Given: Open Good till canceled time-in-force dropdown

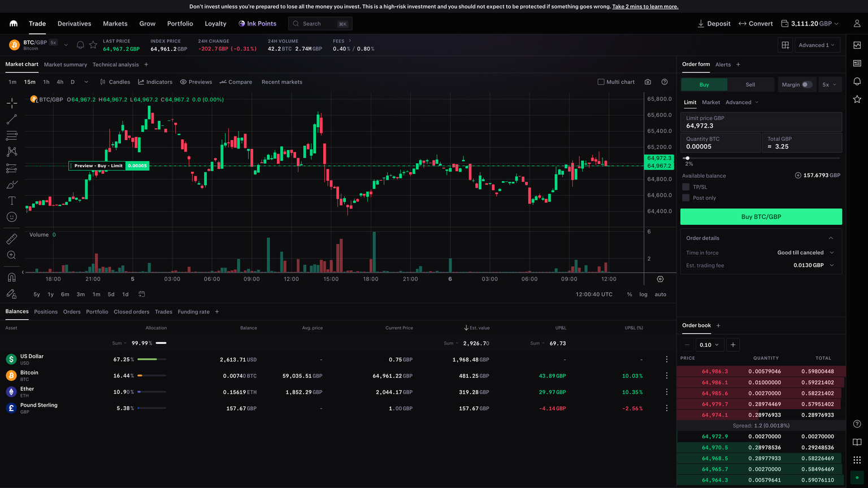Looking at the screenshot, I should click(x=805, y=252).
